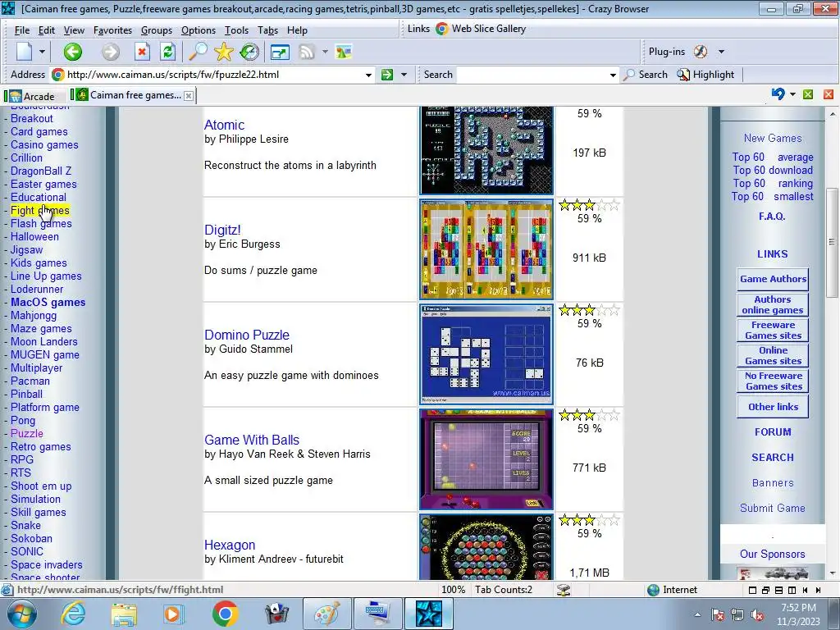Click the Windows Start button

tap(21, 614)
